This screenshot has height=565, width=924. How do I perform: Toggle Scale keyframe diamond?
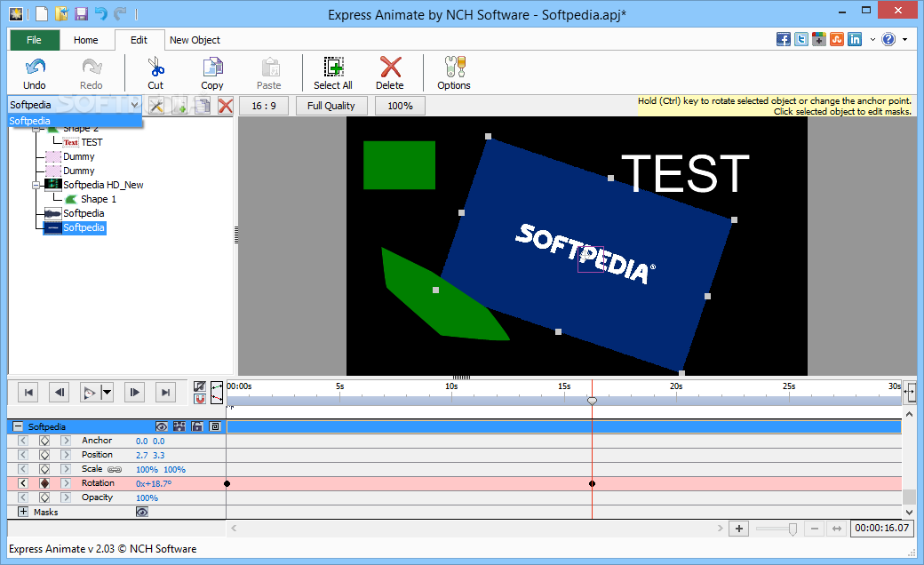[44, 469]
